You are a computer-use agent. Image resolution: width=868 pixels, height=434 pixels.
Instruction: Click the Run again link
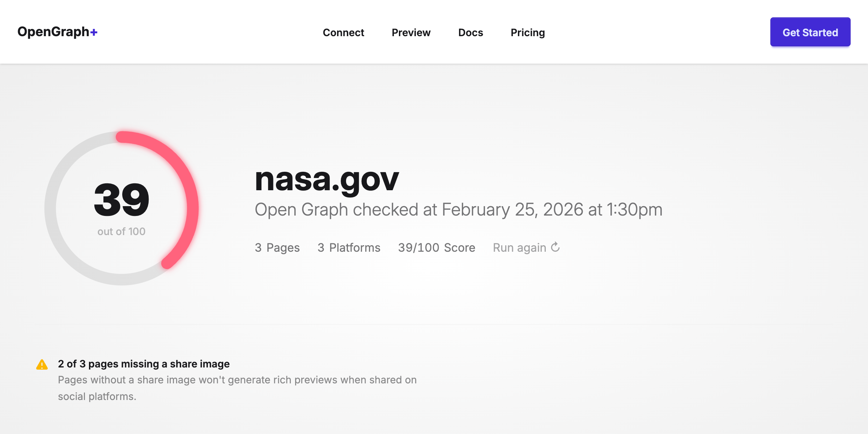point(520,247)
